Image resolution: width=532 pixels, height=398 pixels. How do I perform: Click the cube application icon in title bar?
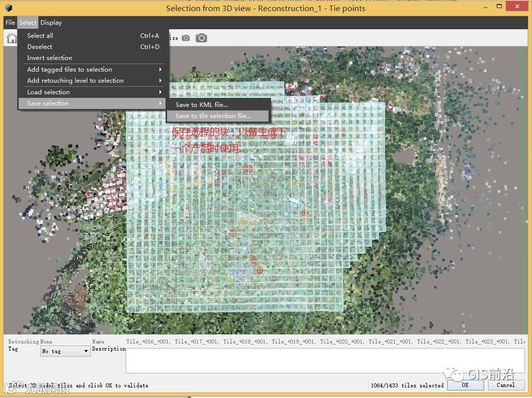pos(9,8)
